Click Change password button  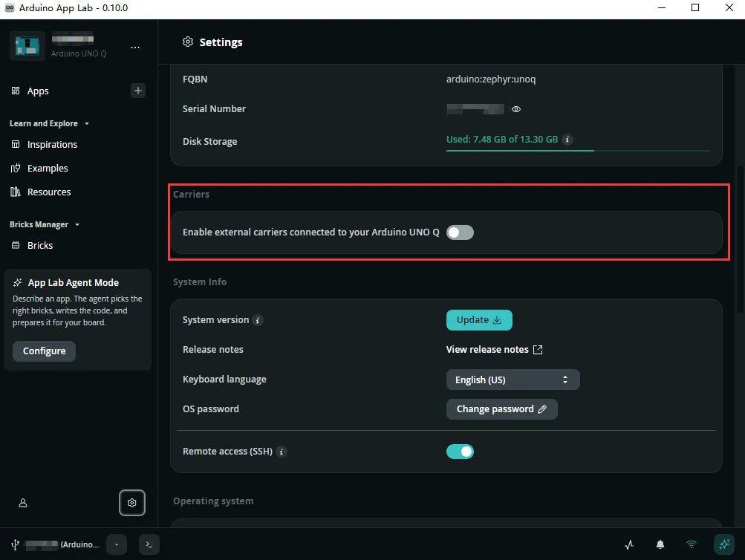point(501,409)
